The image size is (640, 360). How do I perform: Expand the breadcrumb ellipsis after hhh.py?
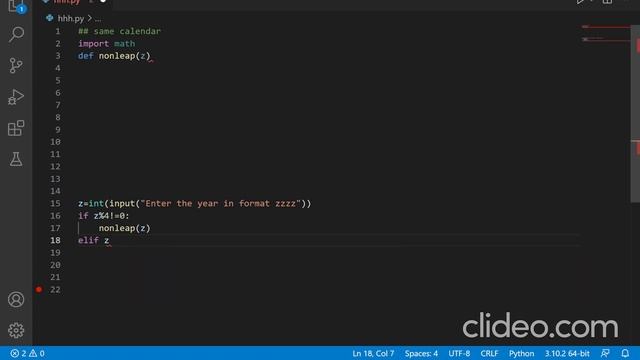pyautogui.click(x=98, y=19)
